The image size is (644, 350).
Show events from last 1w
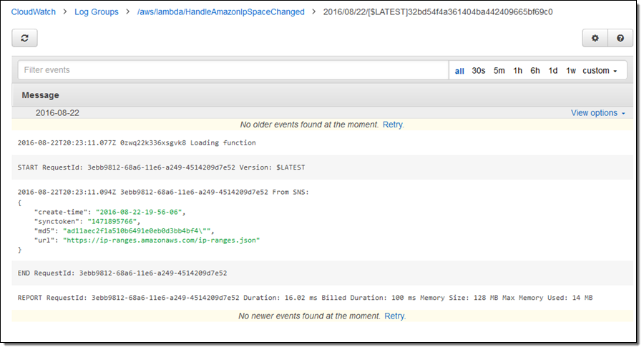tap(571, 71)
